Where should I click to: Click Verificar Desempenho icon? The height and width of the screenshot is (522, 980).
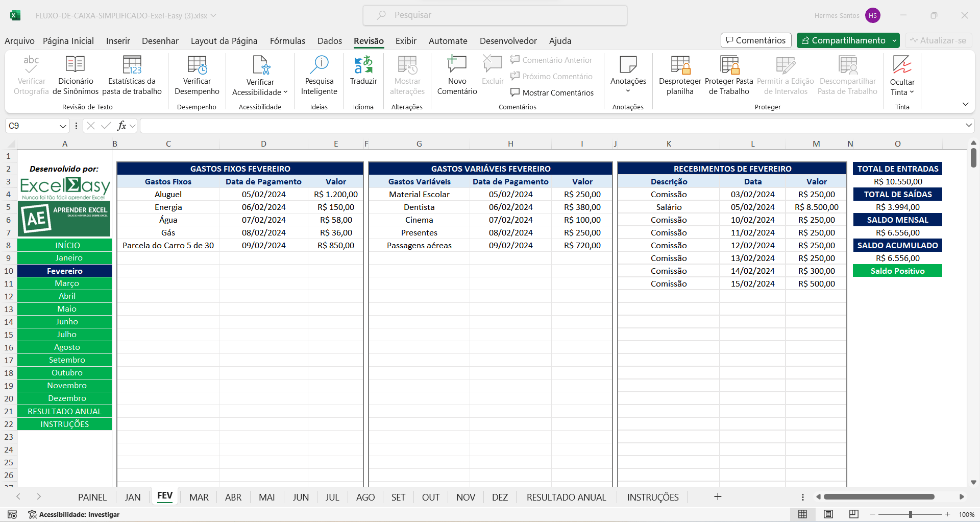point(197,65)
